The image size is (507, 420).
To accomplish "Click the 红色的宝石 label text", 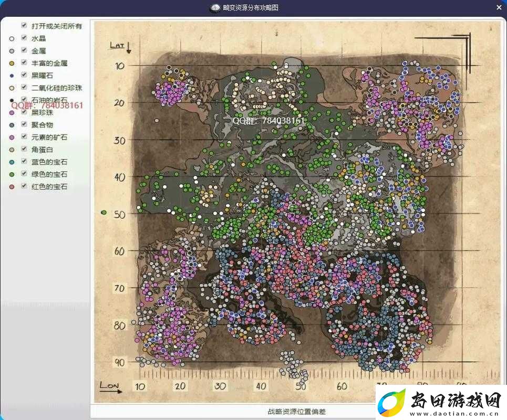I will pyautogui.click(x=49, y=187).
